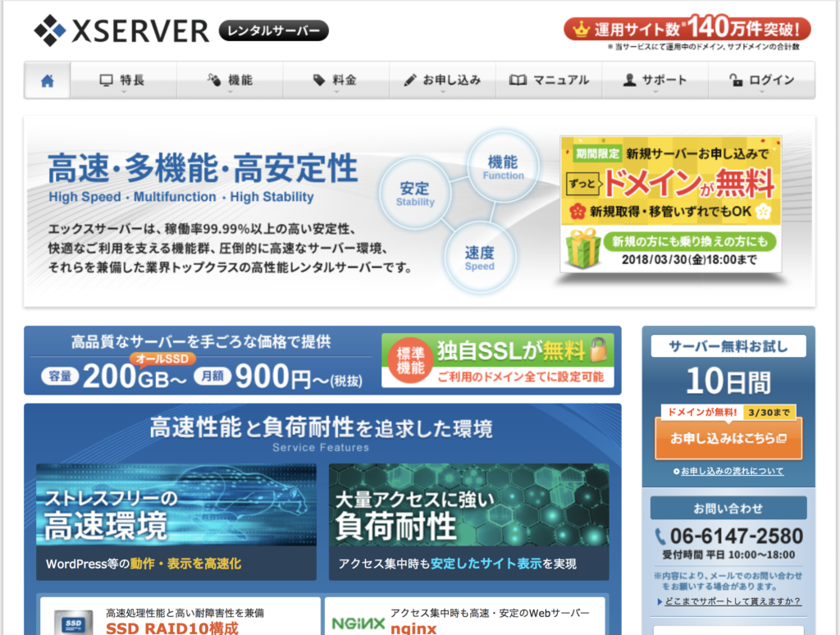Click the gold padlock on SSL banner
Image resolution: width=840 pixels, height=635 pixels.
click(x=598, y=349)
